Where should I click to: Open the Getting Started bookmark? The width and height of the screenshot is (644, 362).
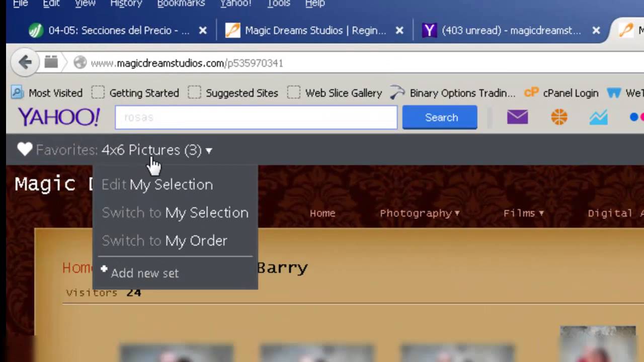click(135, 93)
